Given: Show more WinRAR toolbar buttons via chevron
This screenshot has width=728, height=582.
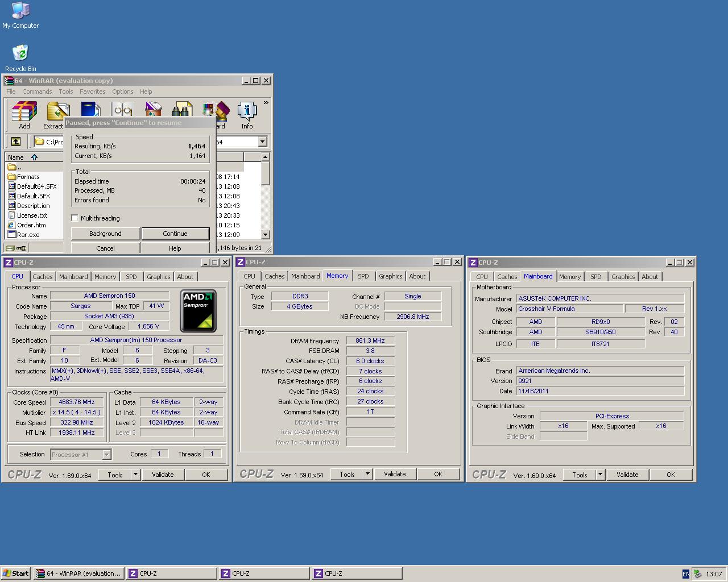Looking at the screenshot, I should point(266,103).
